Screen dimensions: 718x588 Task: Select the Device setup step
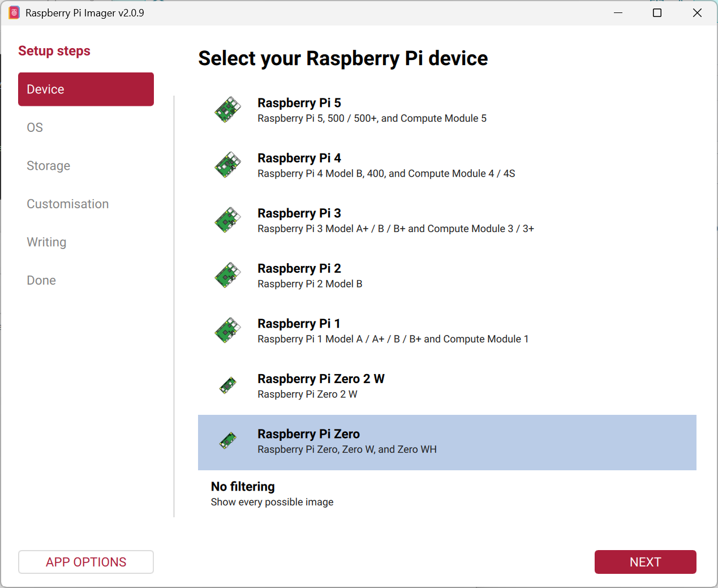click(86, 89)
